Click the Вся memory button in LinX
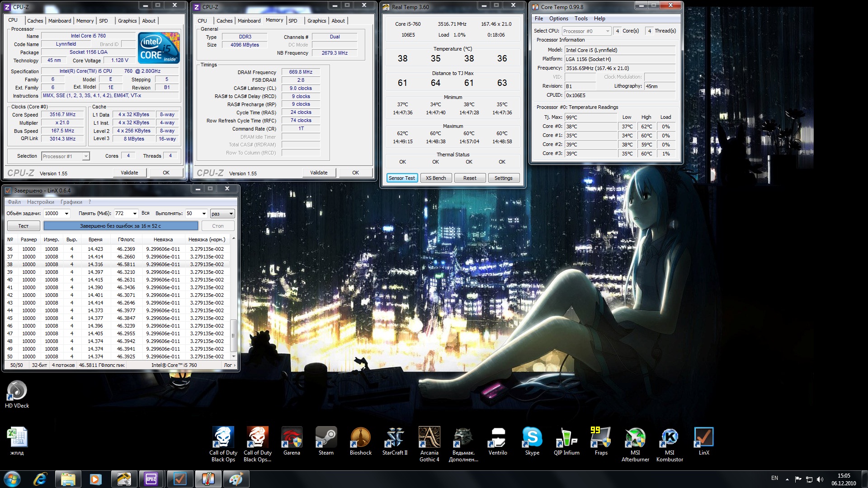 145,213
